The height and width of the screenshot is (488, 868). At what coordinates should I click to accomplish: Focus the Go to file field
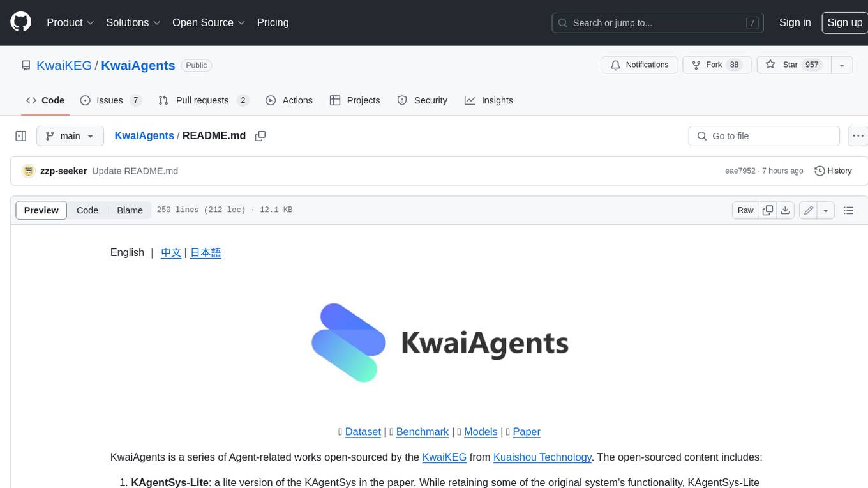tap(764, 136)
